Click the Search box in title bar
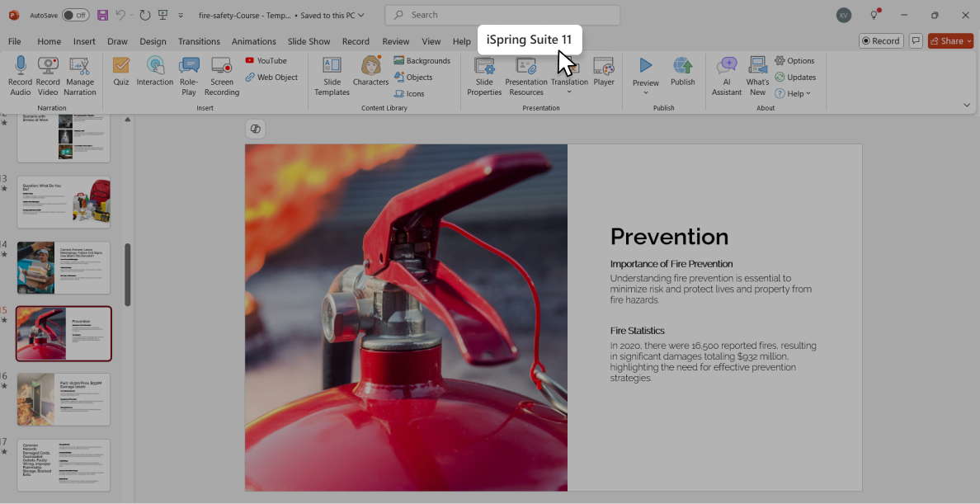 pyautogui.click(x=503, y=15)
